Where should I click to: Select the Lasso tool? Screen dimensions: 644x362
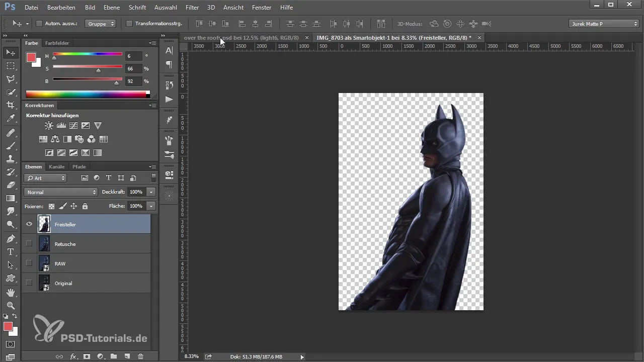coord(11,78)
